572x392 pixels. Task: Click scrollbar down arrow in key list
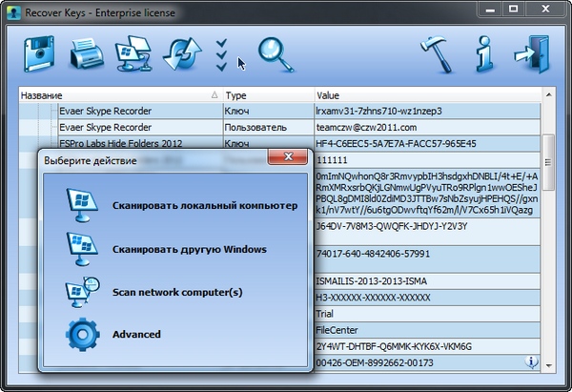click(548, 365)
